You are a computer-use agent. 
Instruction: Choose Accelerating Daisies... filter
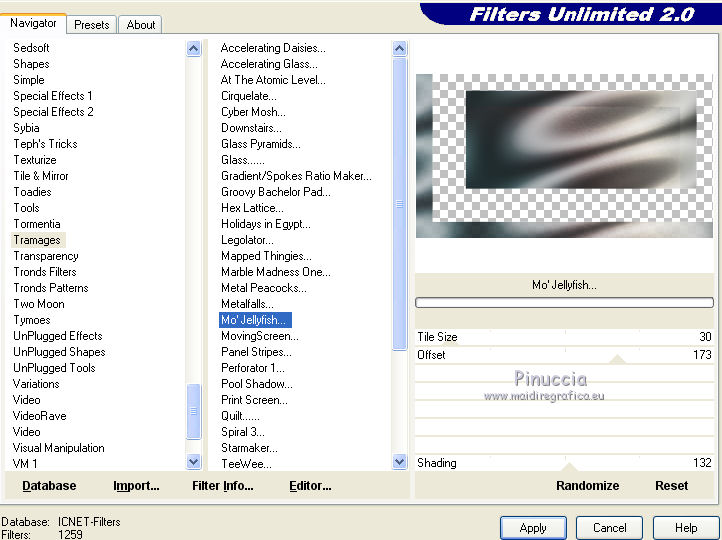tap(273, 48)
